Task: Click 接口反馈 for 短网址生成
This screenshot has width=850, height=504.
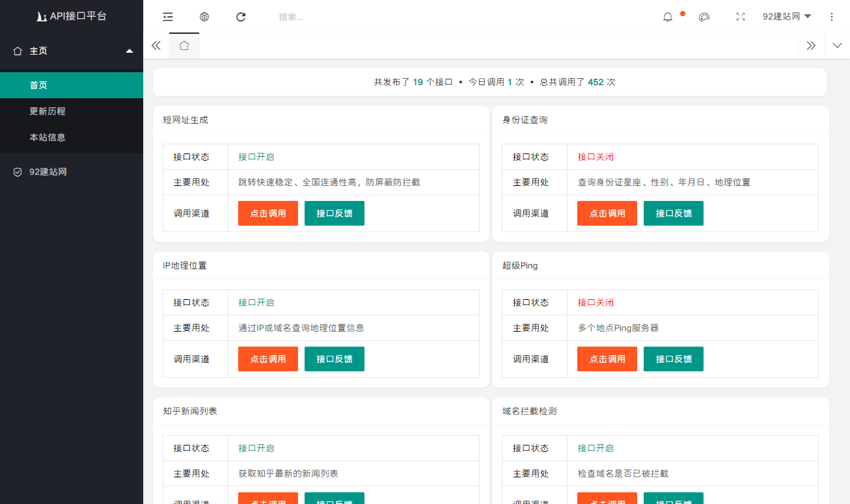Action: 335,213
